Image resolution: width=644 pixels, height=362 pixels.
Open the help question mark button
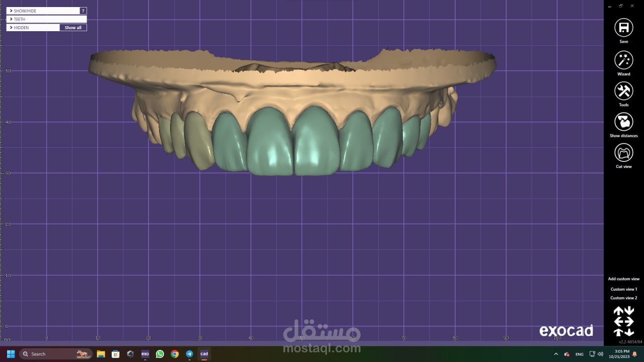tap(84, 11)
